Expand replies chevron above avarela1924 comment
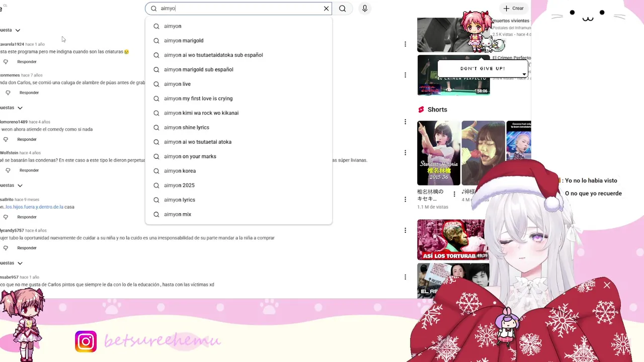Image resolution: width=644 pixels, height=362 pixels. [18, 30]
